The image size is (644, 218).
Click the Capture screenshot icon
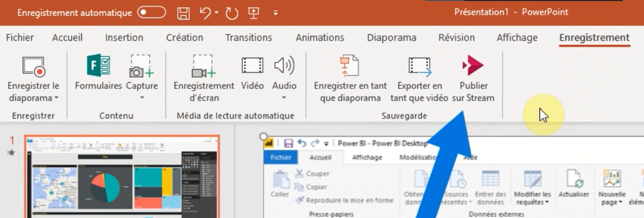click(142, 66)
